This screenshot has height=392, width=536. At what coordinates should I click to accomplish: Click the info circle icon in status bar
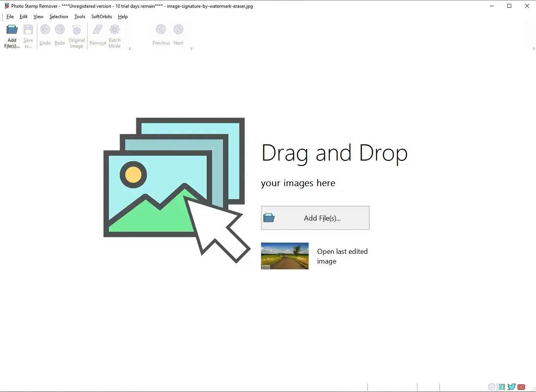coord(491,387)
